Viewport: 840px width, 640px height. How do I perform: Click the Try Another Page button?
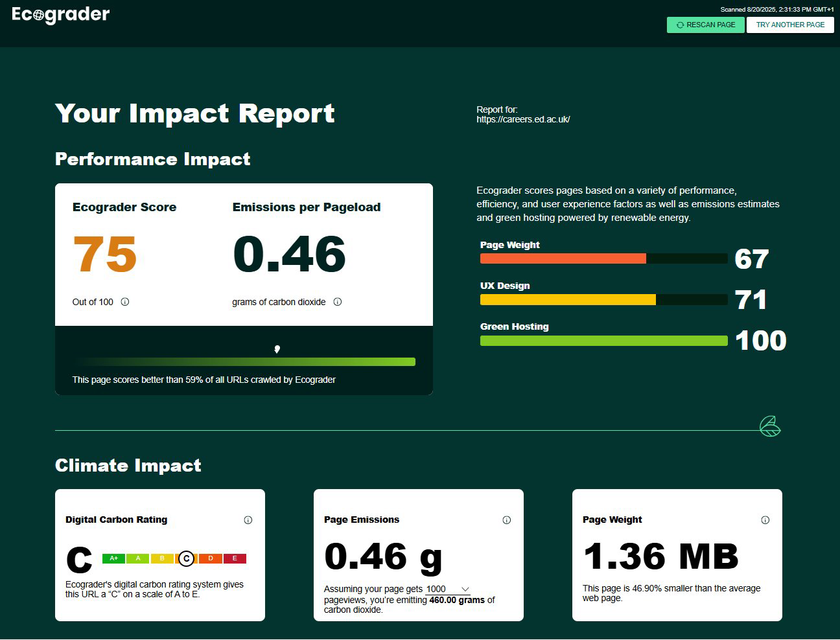(789, 25)
